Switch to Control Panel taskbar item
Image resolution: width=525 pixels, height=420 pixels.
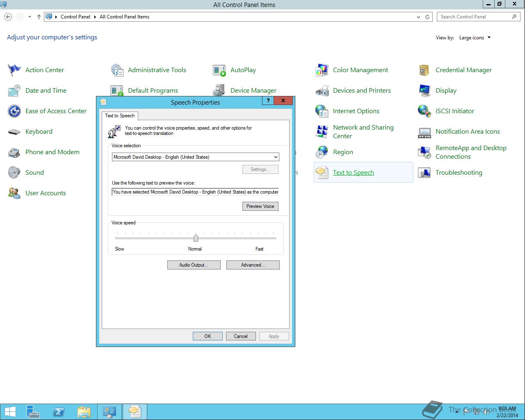point(110,412)
